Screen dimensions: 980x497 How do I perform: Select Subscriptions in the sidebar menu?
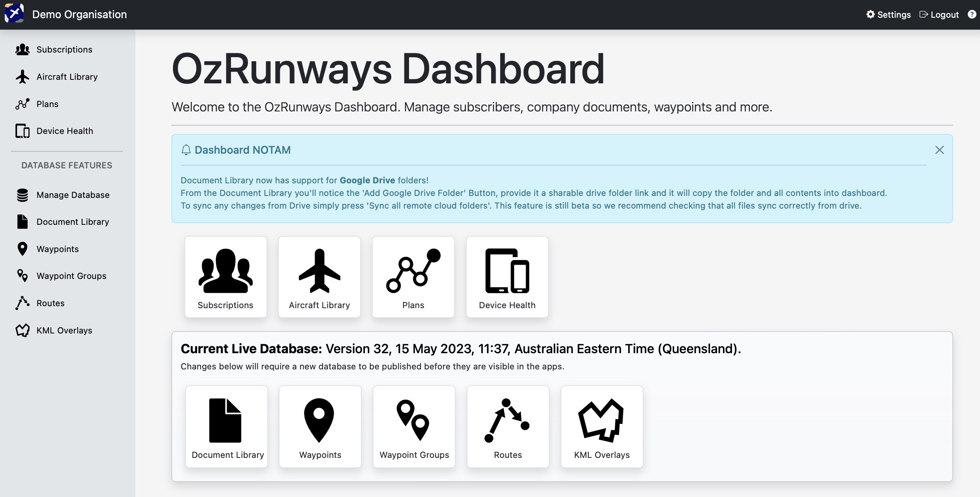point(64,49)
